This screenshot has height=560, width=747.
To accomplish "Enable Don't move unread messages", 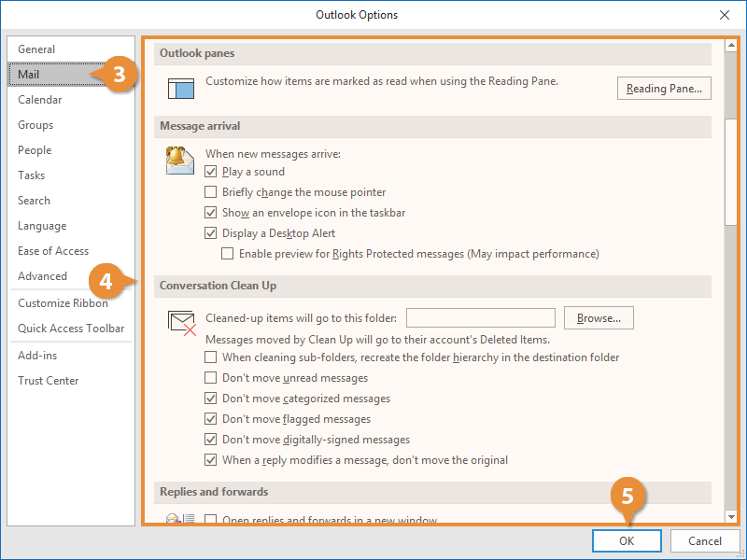I will point(211,378).
